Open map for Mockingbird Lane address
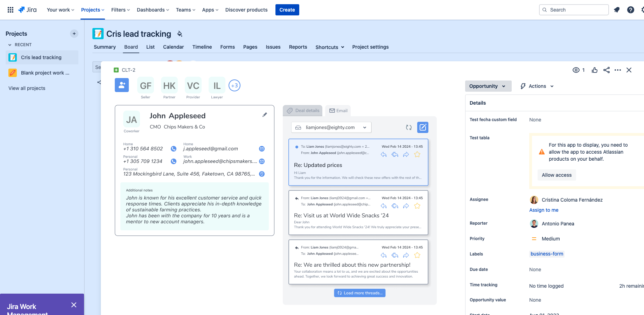 click(262, 174)
